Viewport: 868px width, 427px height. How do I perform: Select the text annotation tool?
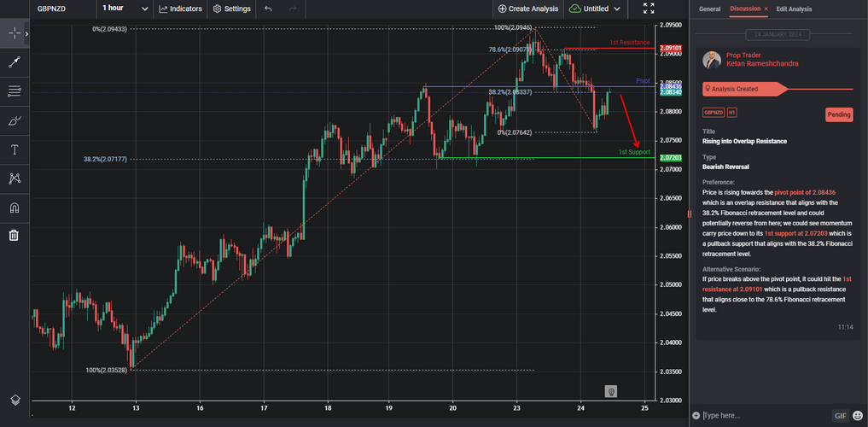[x=15, y=149]
